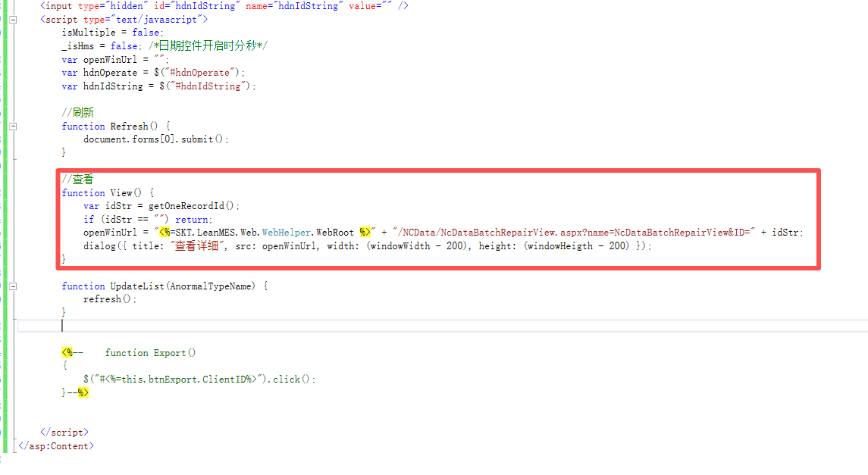Screen dimensions: 868x475
Task: Click the "#hdnOperate" selector string
Action: tap(202, 73)
